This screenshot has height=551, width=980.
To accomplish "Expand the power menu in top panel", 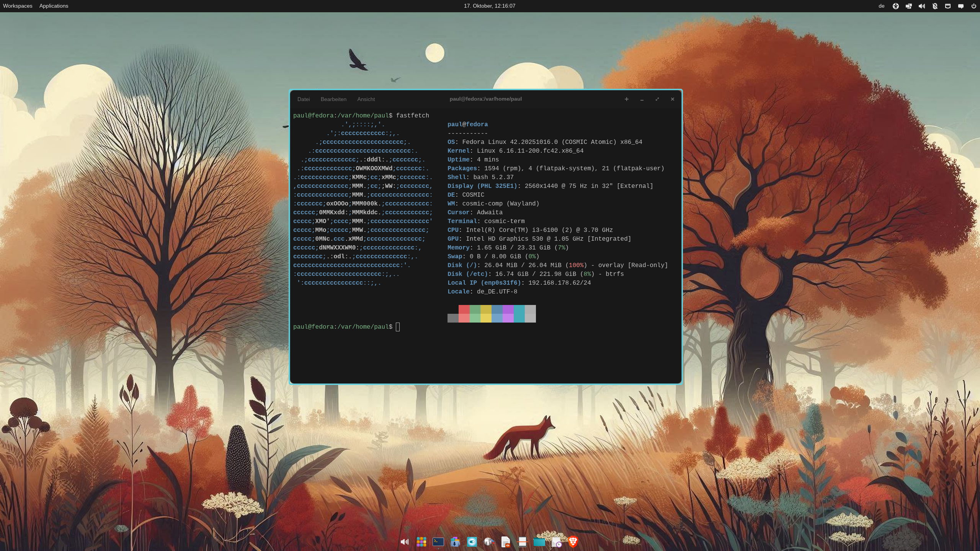I will tap(974, 6).
